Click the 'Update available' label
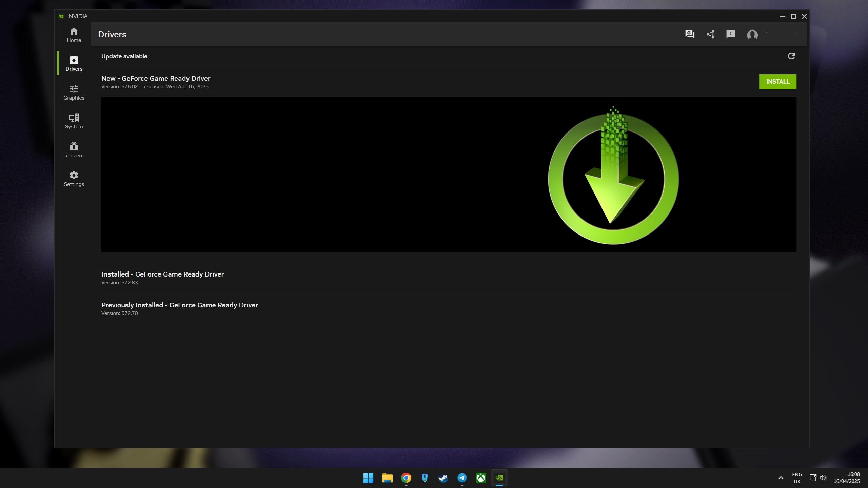 point(124,56)
